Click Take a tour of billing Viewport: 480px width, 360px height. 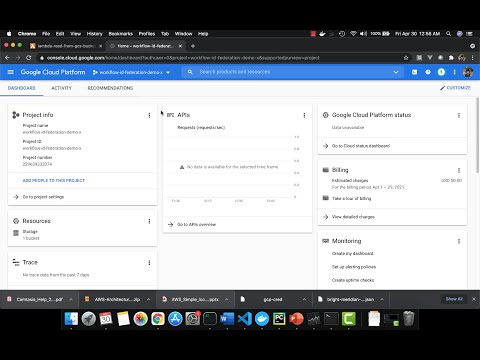[351, 198]
